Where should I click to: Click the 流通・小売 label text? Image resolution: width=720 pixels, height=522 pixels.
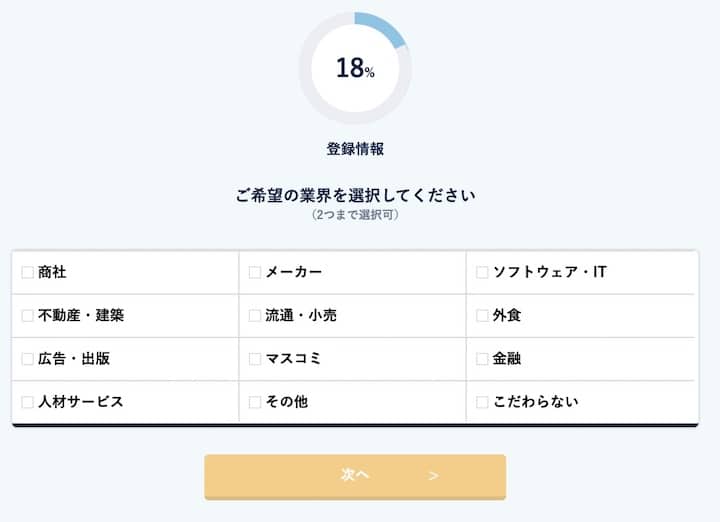[x=300, y=316]
